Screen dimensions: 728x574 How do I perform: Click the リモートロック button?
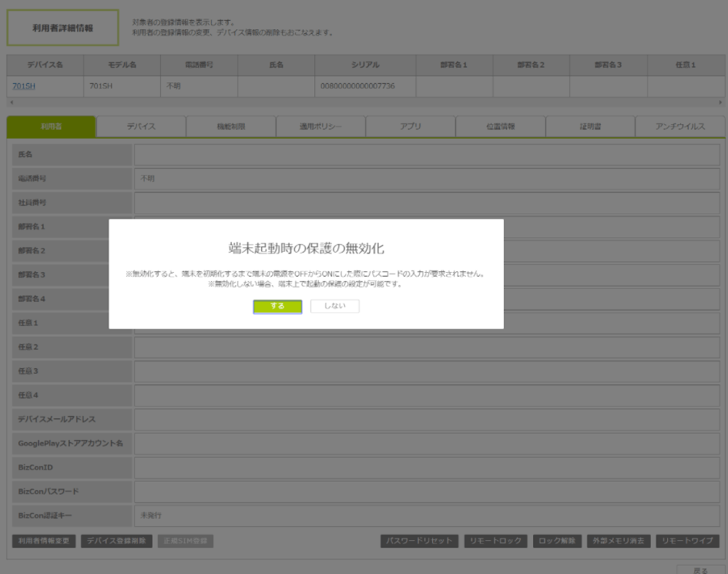click(495, 541)
